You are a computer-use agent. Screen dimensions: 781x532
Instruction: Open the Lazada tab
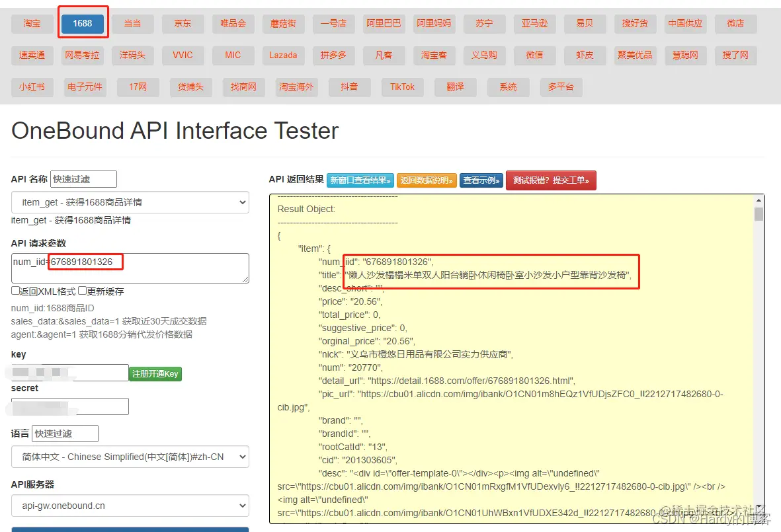[x=284, y=56]
